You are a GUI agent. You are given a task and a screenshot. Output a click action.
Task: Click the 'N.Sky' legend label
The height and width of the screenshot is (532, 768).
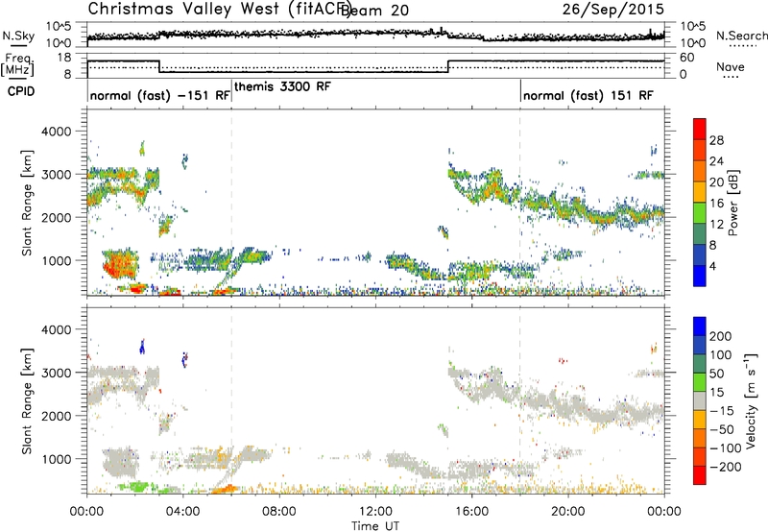coord(18,36)
